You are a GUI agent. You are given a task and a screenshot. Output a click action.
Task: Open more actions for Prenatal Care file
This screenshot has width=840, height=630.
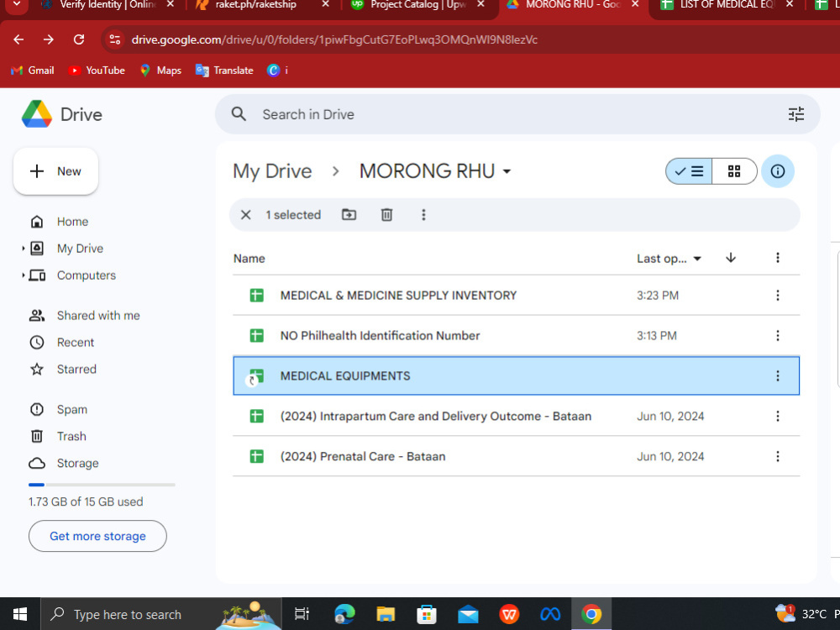777,456
